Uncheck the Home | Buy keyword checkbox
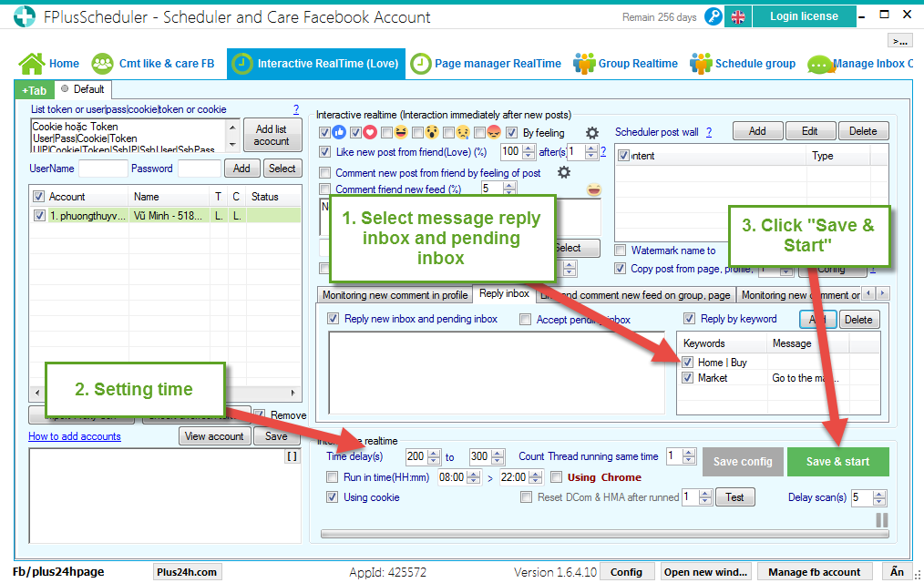The height and width of the screenshot is (583, 924). pyautogui.click(x=687, y=363)
